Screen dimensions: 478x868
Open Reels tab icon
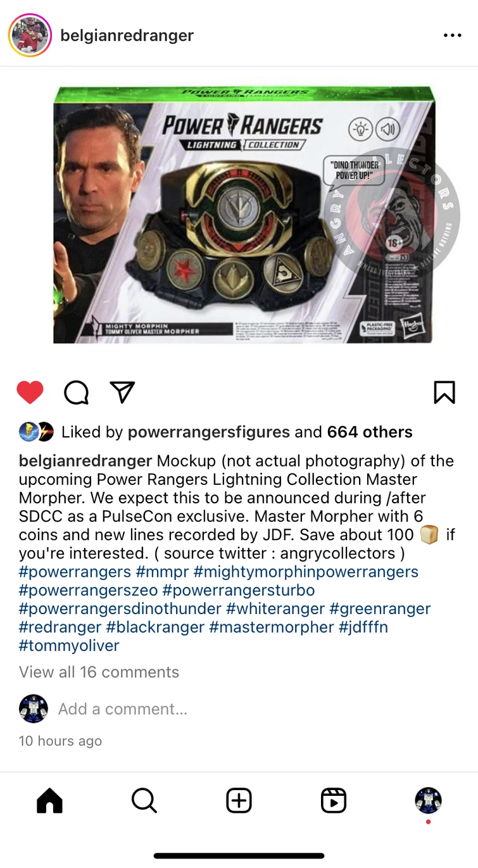click(x=334, y=801)
